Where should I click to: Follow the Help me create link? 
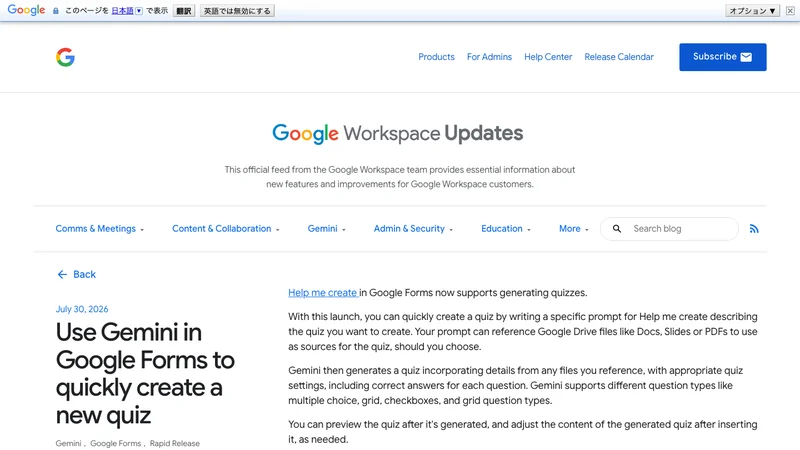point(322,293)
